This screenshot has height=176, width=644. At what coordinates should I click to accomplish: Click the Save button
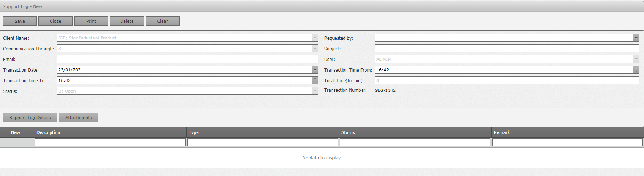click(20, 21)
